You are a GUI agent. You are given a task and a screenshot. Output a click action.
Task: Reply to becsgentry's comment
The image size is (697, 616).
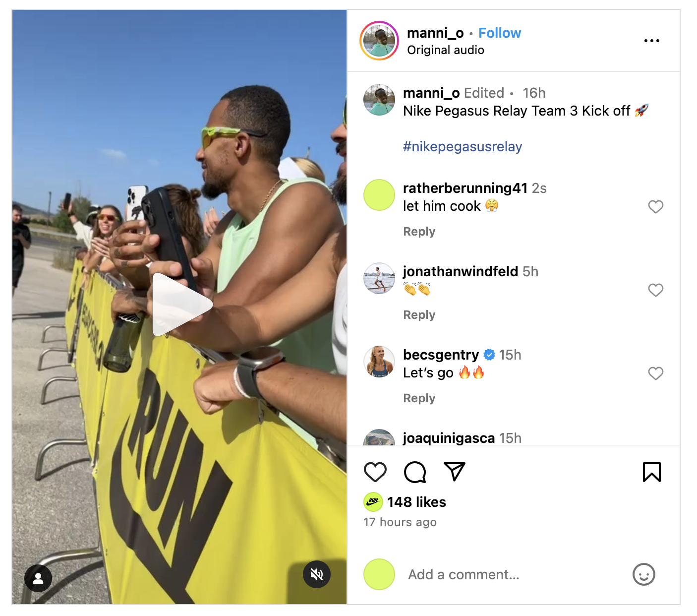pyautogui.click(x=419, y=398)
